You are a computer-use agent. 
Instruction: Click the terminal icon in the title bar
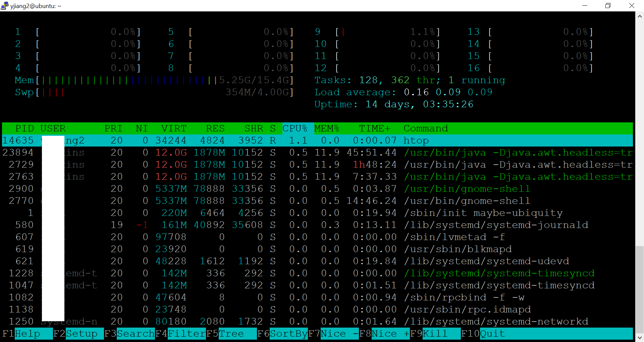4,6
